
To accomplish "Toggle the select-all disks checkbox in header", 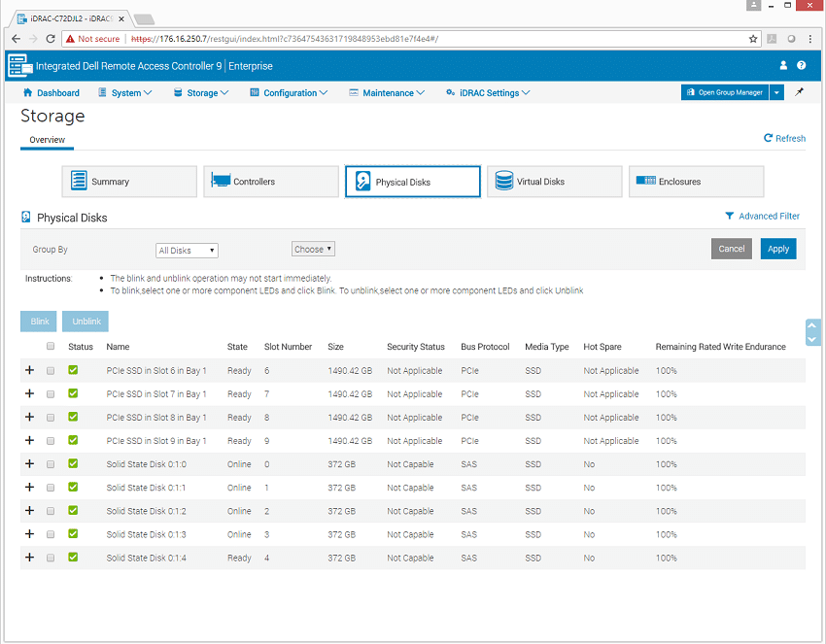I will (51, 346).
